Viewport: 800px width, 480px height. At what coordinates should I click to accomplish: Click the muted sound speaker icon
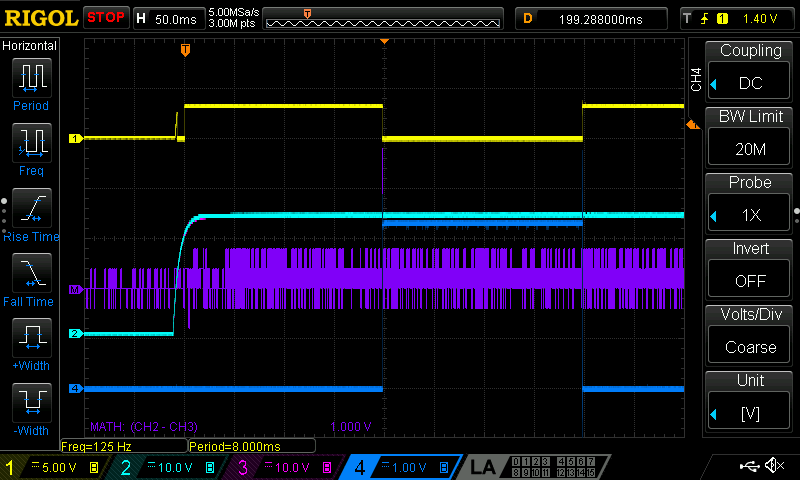(x=775, y=465)
